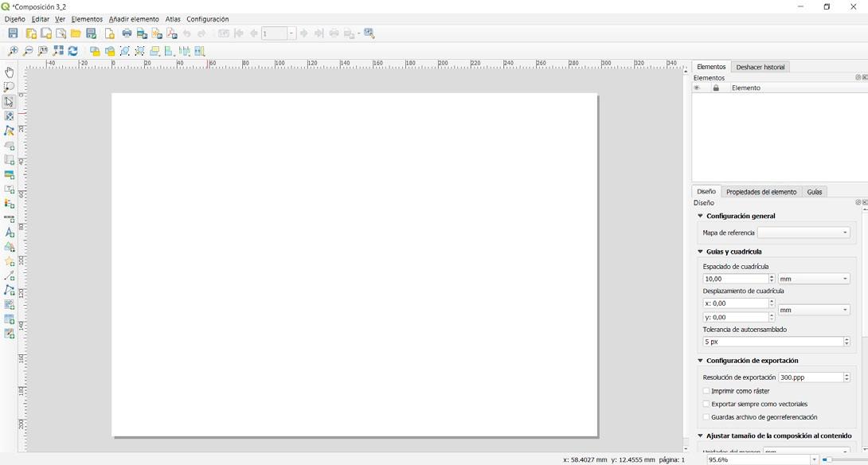This screenshot has height=465, width=868.
Task: Add a scale bar item
Action: (9, 218)
